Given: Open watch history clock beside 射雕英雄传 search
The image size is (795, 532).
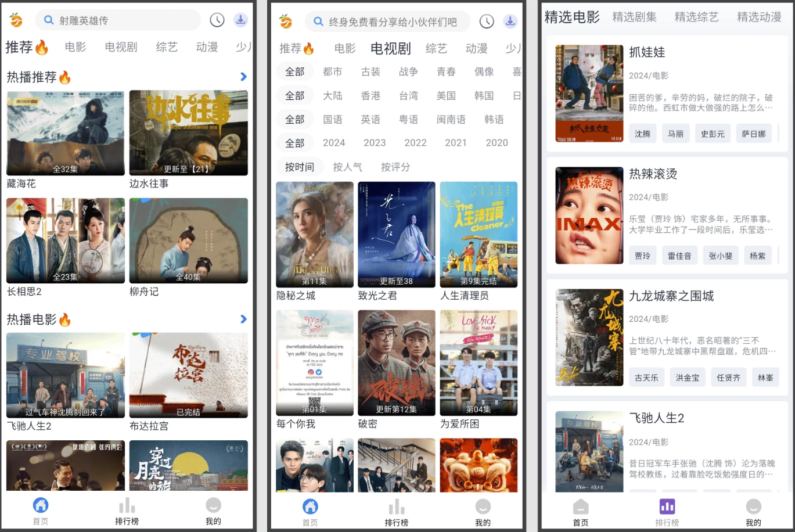Looking at the screenshot, I should coord(217,20).
